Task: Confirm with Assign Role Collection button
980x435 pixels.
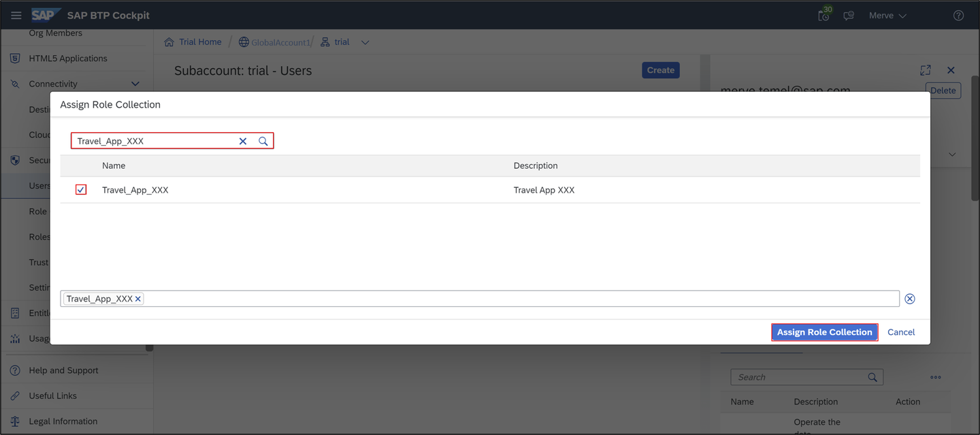Action: 824,332
